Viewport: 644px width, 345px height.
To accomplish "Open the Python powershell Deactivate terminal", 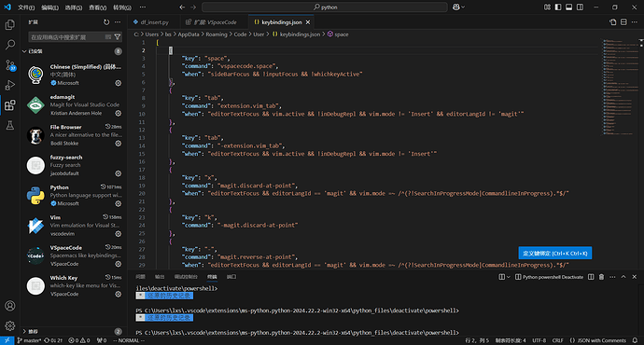I will coord(549,277).
